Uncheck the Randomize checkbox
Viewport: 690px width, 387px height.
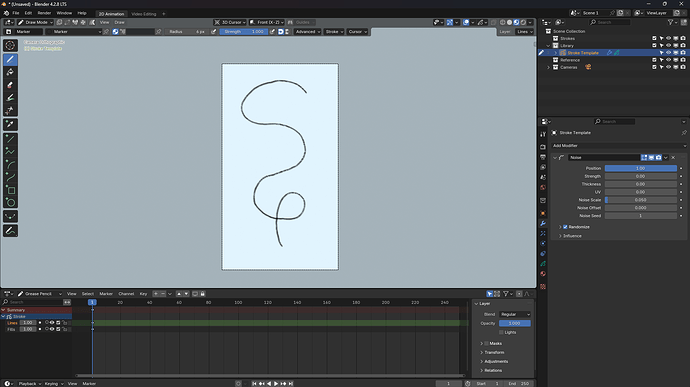[x=565, y=227]
